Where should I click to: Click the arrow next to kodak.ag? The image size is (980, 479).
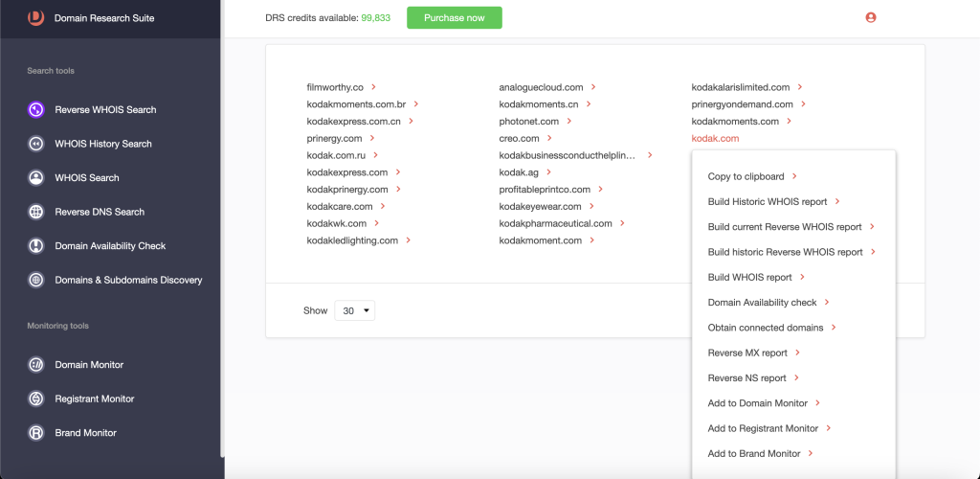point(548,172)
